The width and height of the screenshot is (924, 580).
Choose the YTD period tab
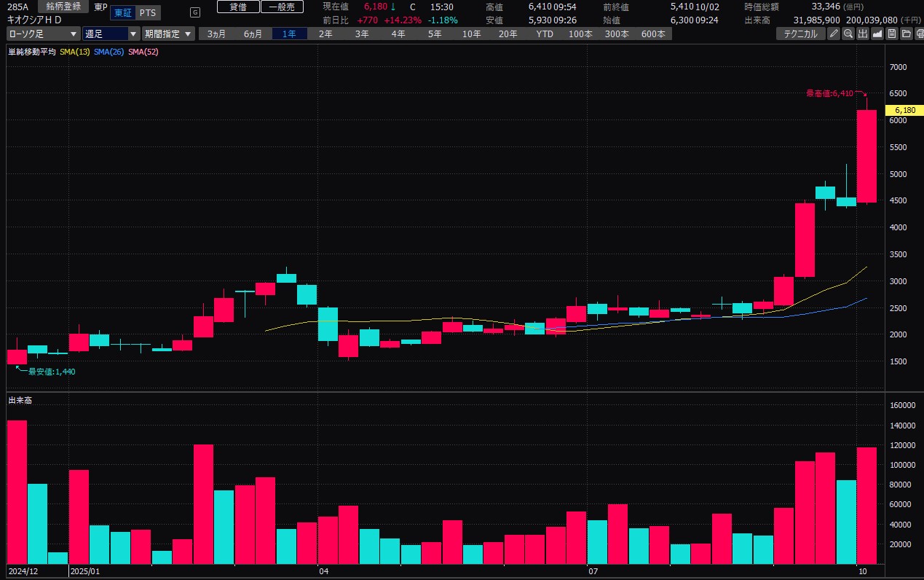coord(545,34)
